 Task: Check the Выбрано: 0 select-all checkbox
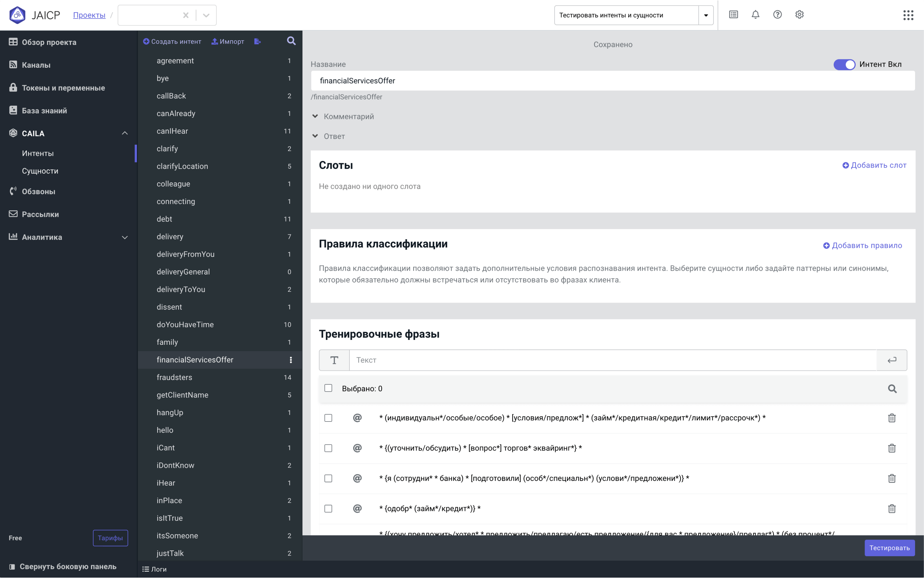(x=328, y=388)
